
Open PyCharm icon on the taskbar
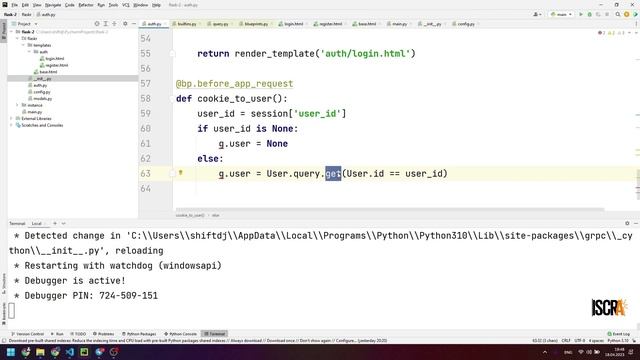84,352
